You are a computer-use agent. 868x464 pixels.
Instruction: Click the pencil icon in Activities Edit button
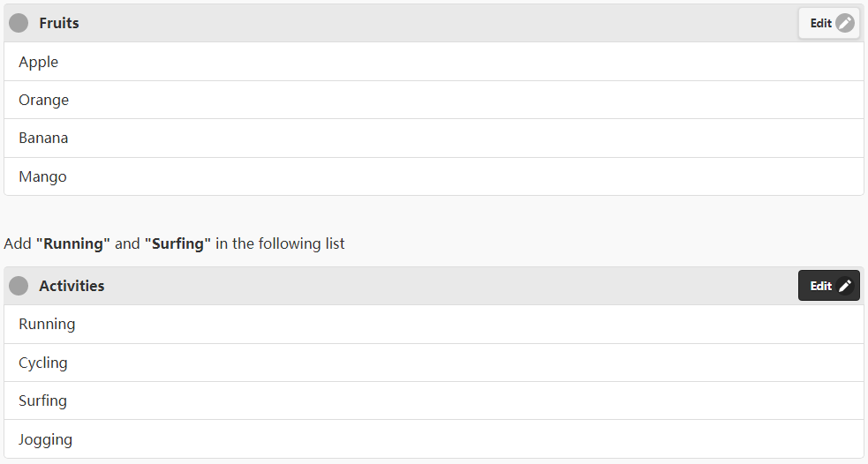(845, 286)
